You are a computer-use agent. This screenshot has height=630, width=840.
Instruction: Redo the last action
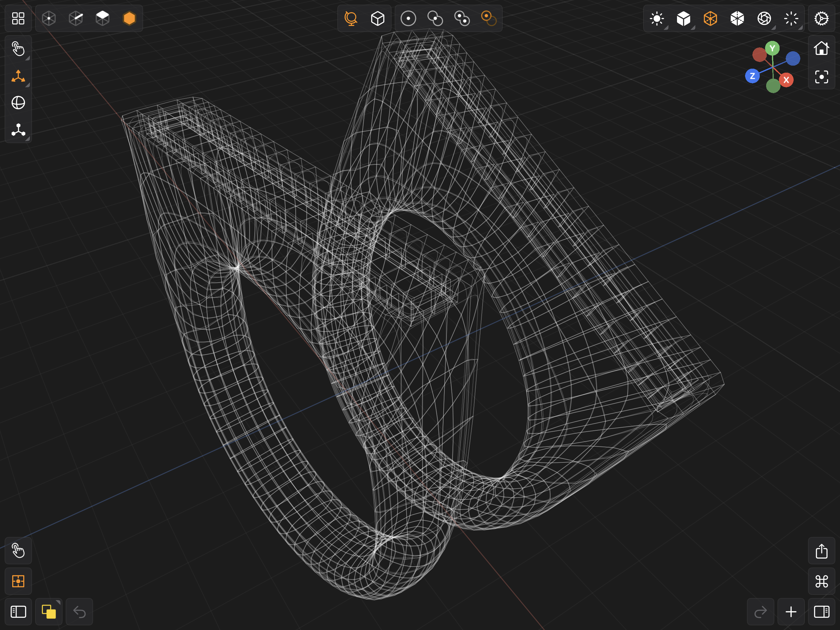(x=761, y=612)
